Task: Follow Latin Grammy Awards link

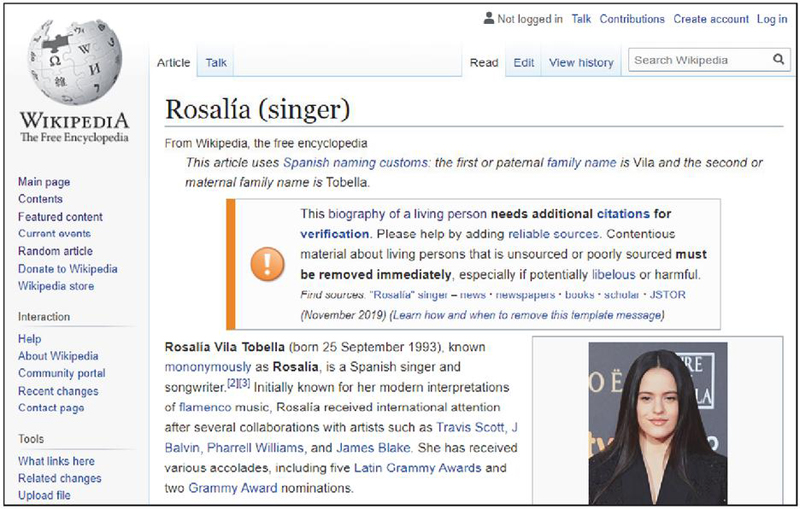Action: click(x=418, y=468)
